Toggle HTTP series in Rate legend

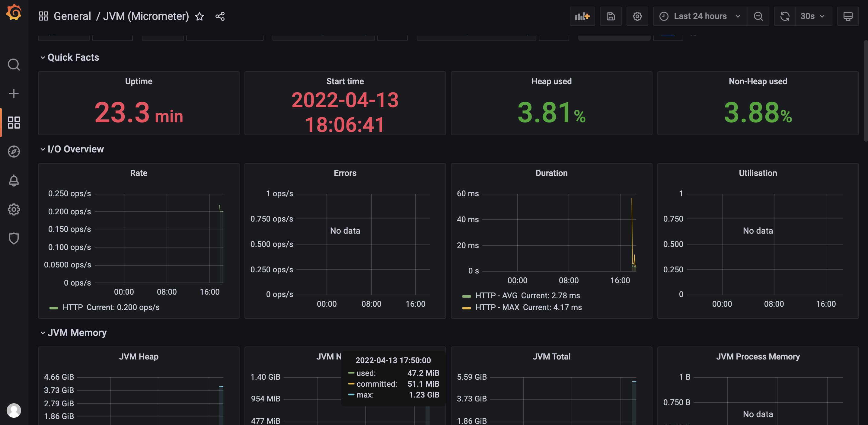(72, 307)
